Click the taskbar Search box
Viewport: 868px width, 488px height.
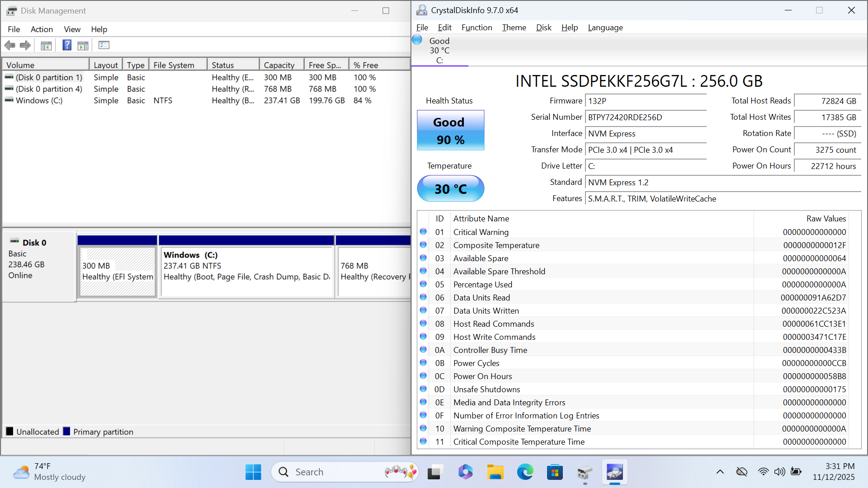click(335, 472)
